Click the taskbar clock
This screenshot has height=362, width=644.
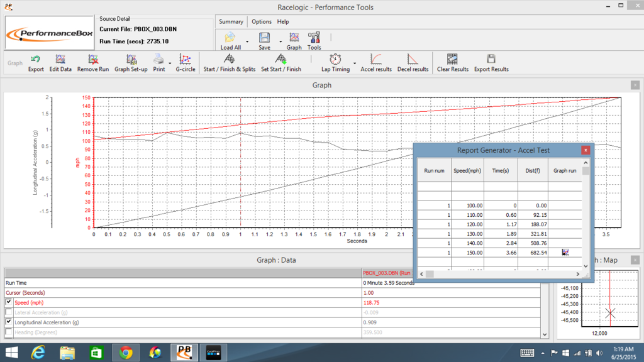[623, 353]
